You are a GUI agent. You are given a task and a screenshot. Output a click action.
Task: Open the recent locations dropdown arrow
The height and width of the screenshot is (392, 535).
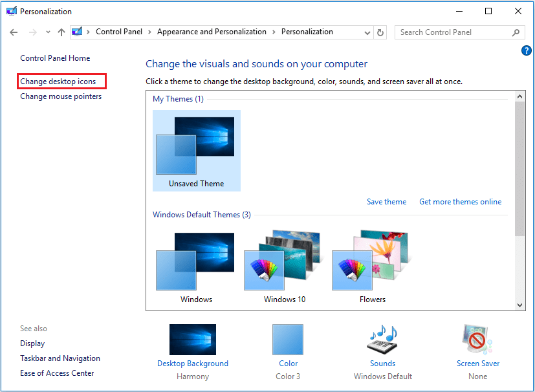[x=48, y=32]
